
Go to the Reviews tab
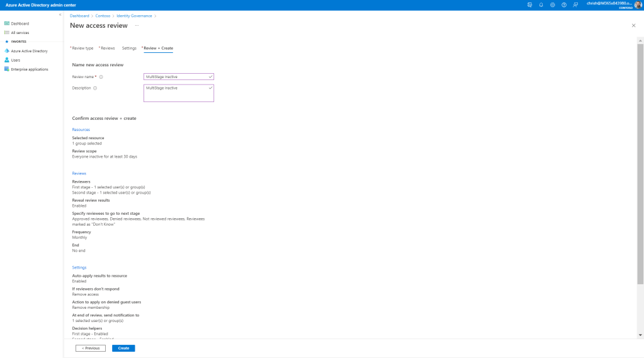[108, 48]
